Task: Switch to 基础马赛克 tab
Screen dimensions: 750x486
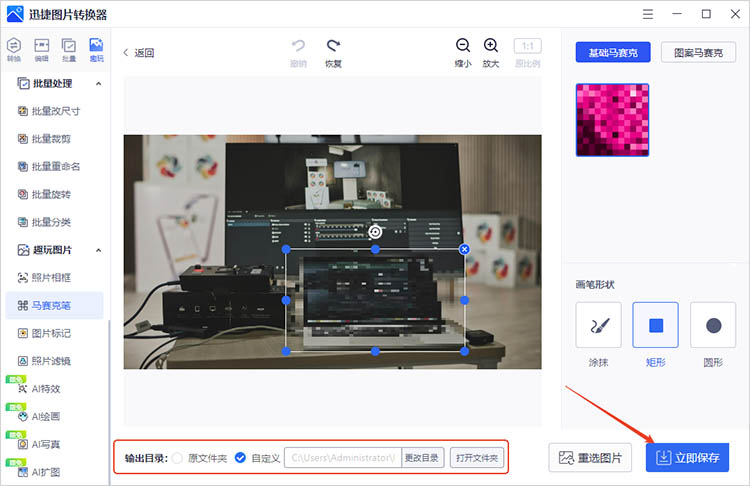Action: coord(613,53)
